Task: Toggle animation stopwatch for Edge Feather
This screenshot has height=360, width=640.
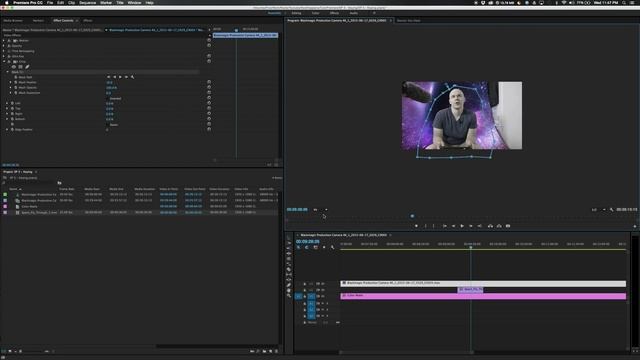Action: 12,129
